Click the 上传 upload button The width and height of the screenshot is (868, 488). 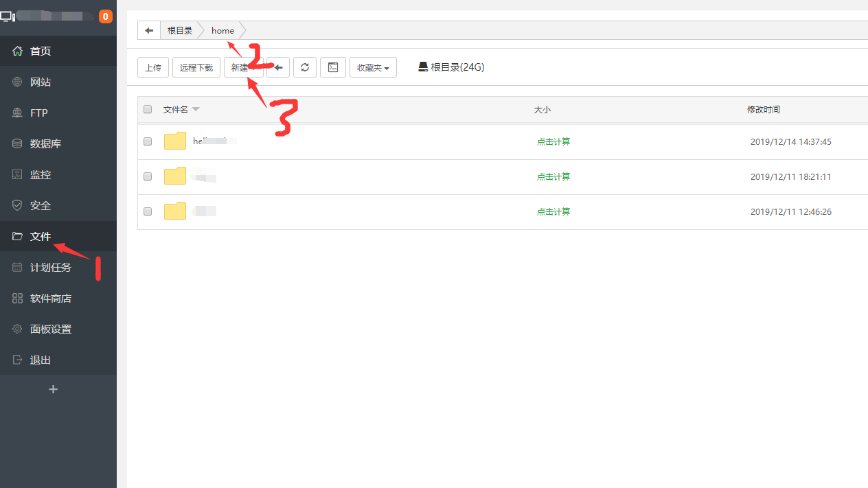point(153,67)
